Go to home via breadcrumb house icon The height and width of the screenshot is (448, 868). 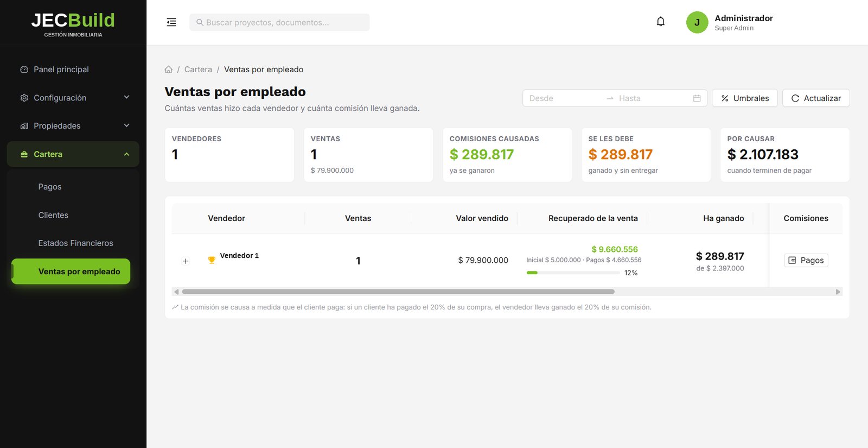(169, 70)
